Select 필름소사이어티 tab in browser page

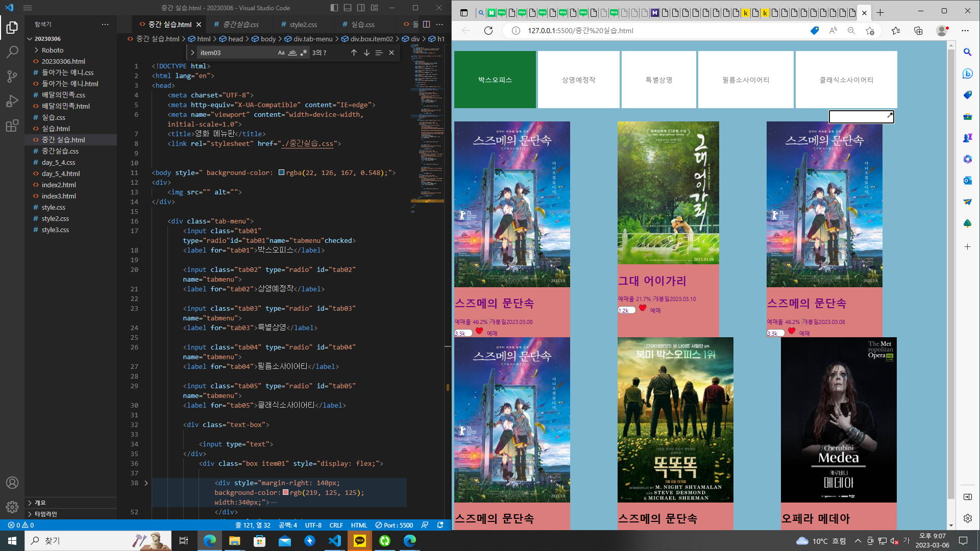(x=746, y=80)
